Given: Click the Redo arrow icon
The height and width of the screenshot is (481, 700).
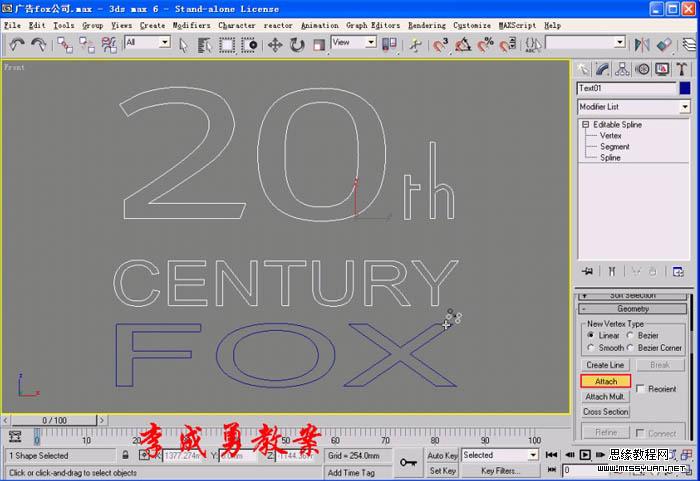Looking at the screenshot, I should coord(38,45).
